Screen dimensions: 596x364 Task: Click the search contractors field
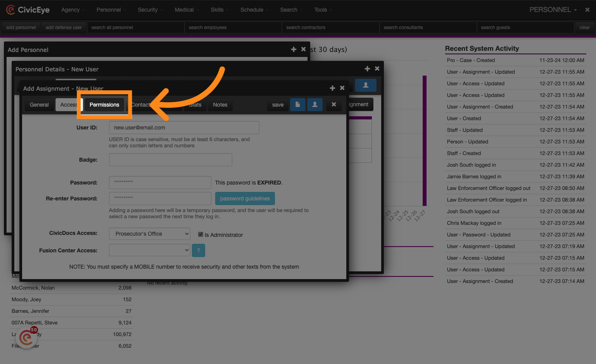tap(331, 28)
